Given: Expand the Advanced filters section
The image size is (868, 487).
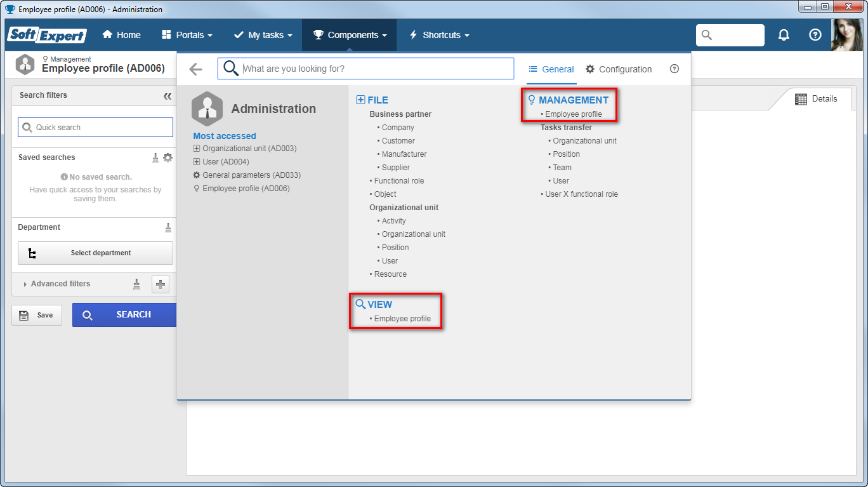Looking at the screenshot, I should pyautogui.click(x=56, y=284).
